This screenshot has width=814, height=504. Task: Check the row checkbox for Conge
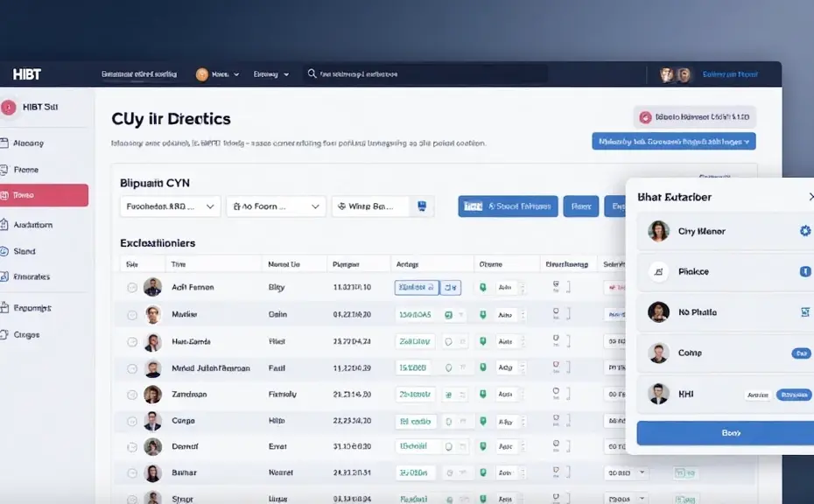pos(132,421)
